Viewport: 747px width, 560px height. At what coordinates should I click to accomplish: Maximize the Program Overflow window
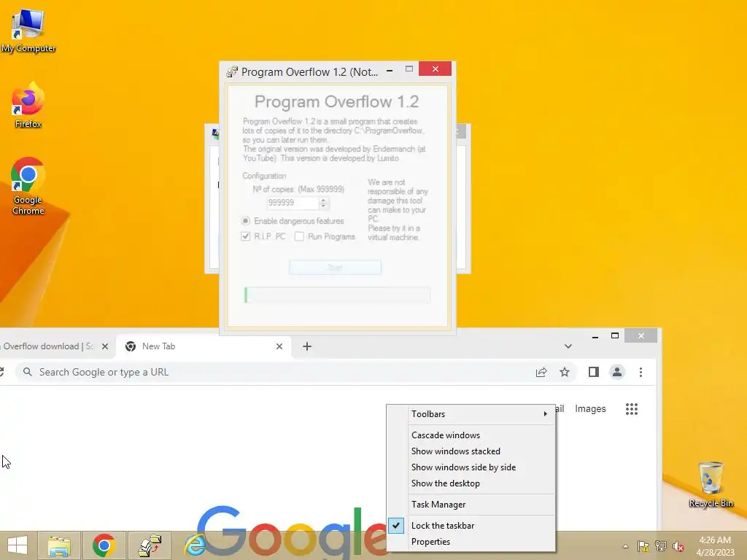[x=409, y=69]
